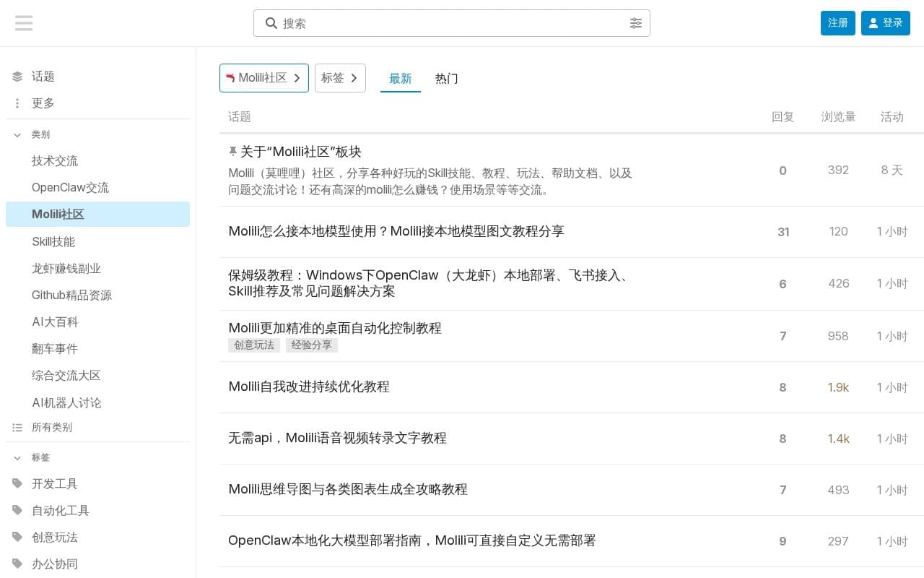Open the Molili自我改进持续优化教程 topic
Screen dimensions: 924x578
click(x=309, y=387)
